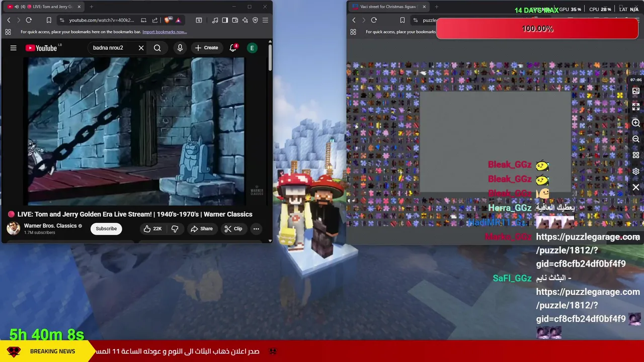The height and width of the screenshot is (362, 644).
Task: Close the Tom and Jerry tab
Action: 78,7
